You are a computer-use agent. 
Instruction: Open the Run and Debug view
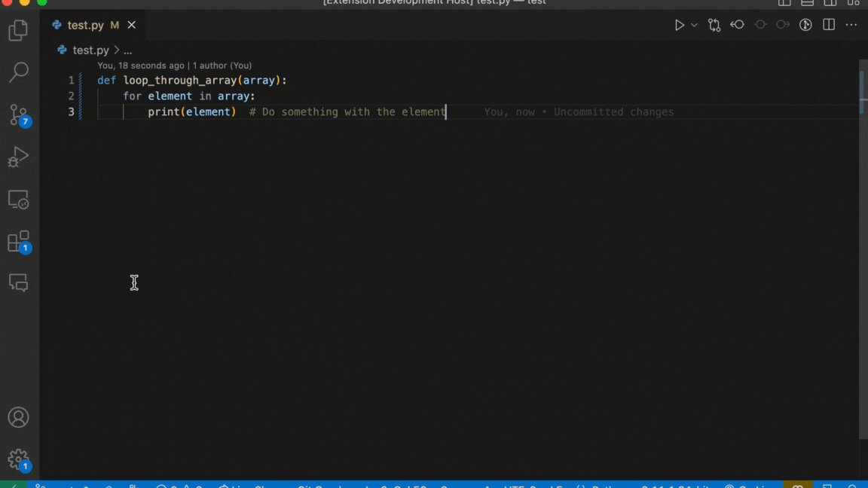[18, 157]
